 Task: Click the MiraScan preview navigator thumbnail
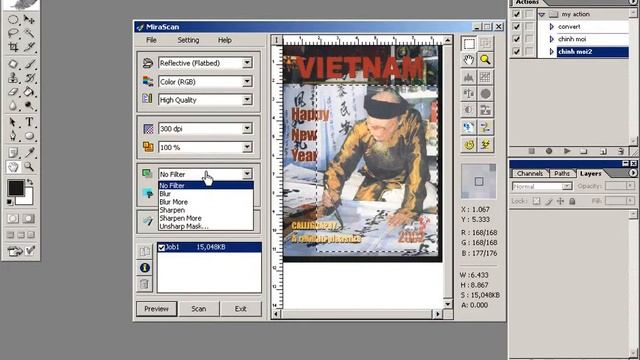click(478, 181)
